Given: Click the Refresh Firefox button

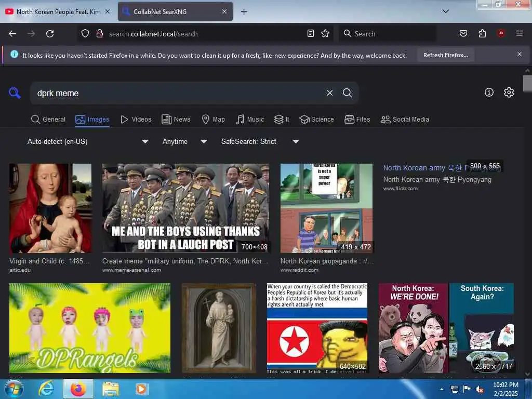Looking at the screenshot, I should [445, 55].
